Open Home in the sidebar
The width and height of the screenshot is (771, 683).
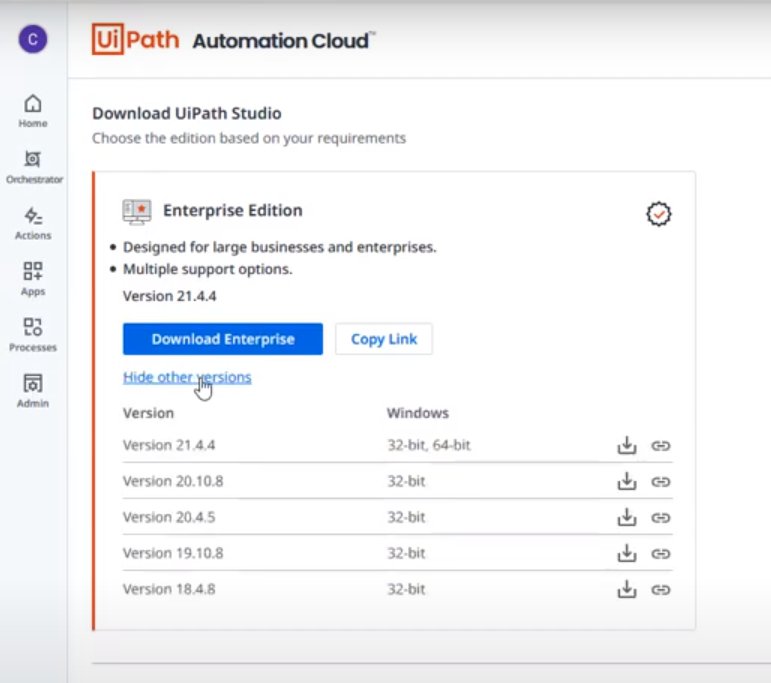tap(33, 110)
